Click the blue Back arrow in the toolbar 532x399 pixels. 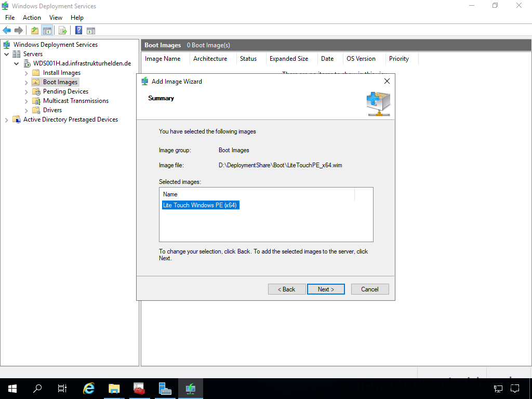click(6, 31)
